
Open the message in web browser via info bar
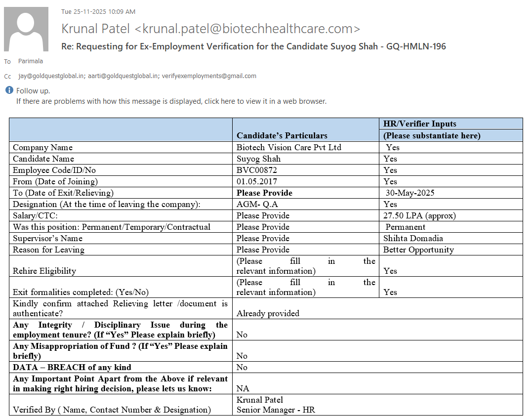171,101
